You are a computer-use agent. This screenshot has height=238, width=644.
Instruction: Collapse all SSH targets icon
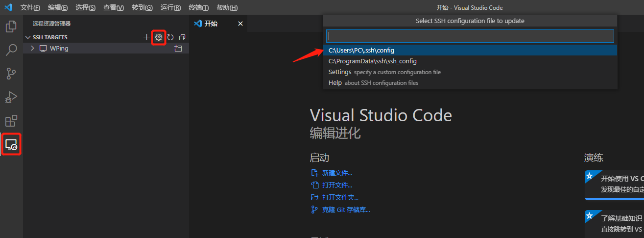(x=182, y=37)
